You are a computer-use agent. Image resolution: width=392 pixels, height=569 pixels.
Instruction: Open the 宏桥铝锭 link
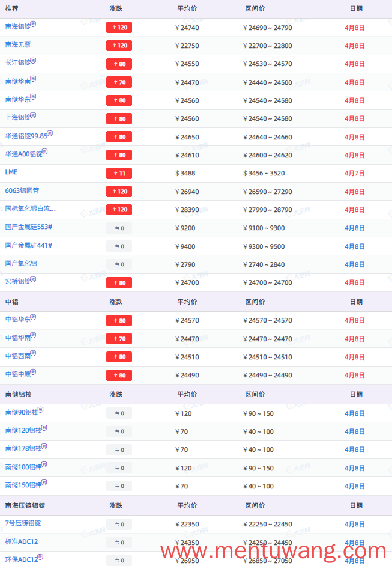click(x=18, y=282)
